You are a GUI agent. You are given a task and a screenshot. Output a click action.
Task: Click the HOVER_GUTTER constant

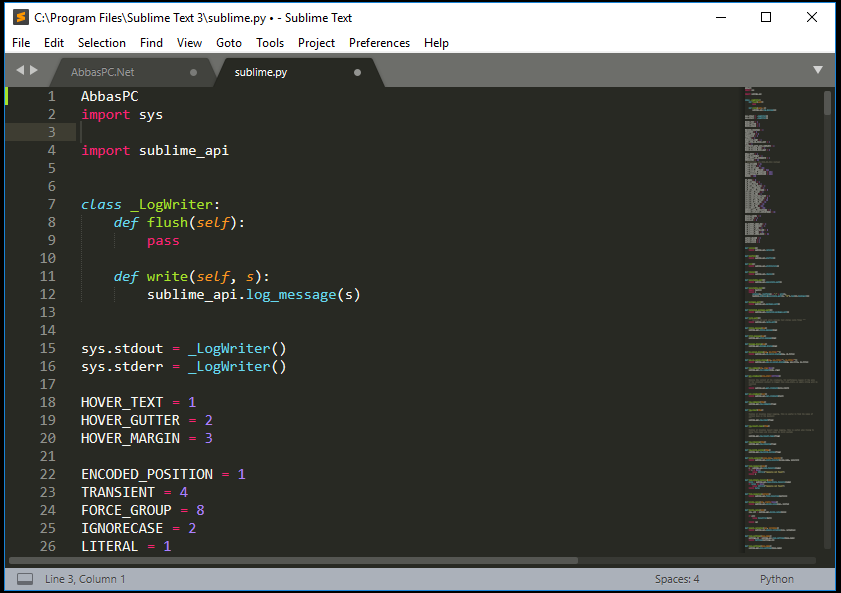click(x=130, y=420)
